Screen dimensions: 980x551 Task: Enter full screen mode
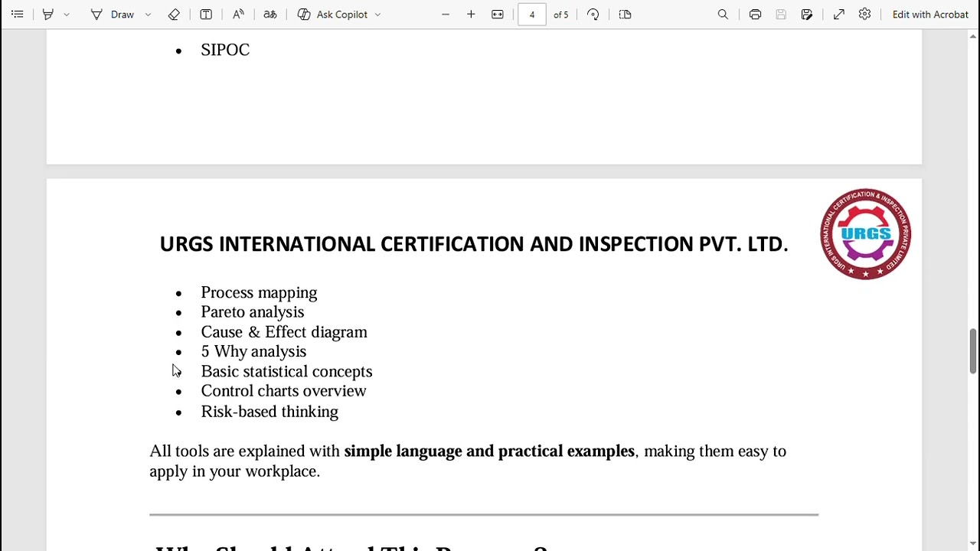point(839,15)
